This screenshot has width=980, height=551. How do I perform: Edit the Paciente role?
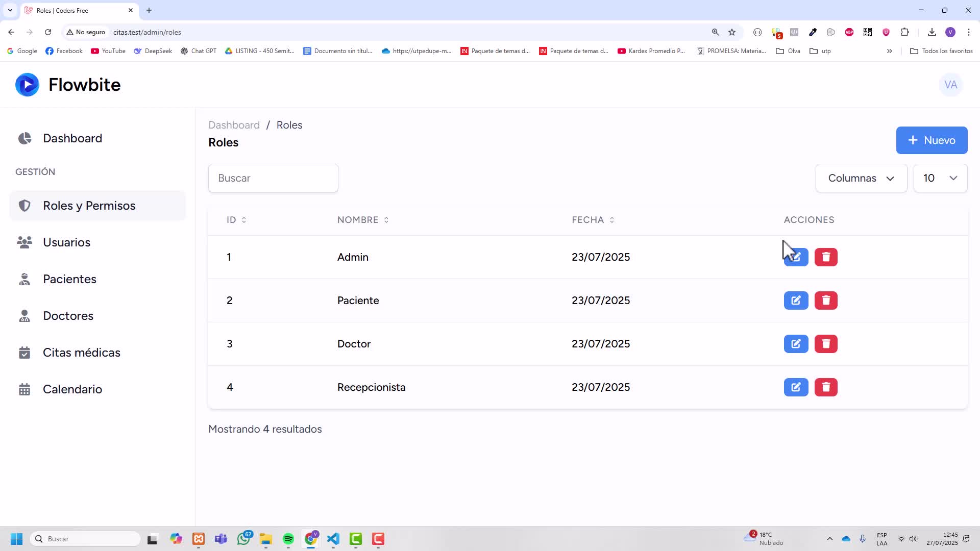[796, 300]
